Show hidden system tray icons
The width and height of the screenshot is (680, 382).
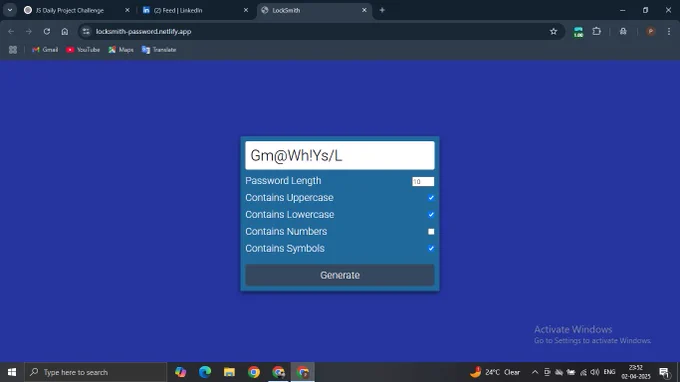point(535,372)
